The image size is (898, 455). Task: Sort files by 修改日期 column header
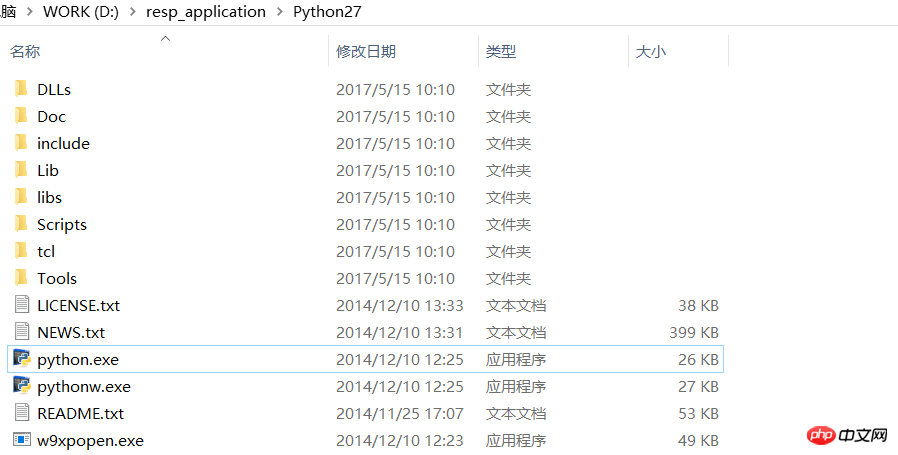[x=366, y=52]
